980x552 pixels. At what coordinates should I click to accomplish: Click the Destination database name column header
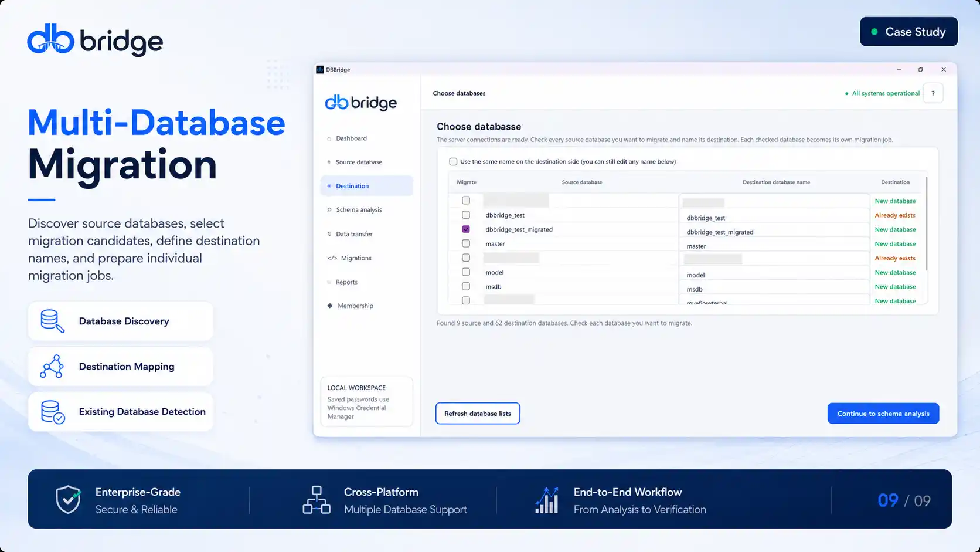click(x=776, y=182)
